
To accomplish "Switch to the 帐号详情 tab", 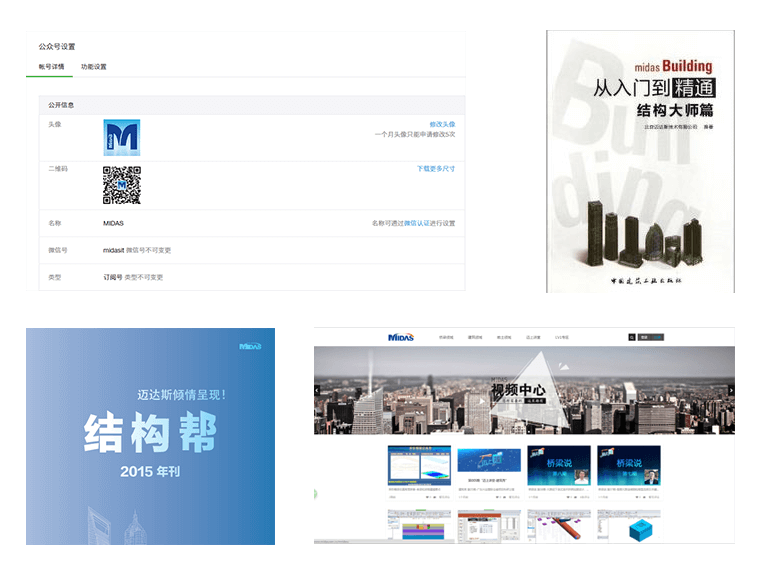I will click(x=51, y=67).
